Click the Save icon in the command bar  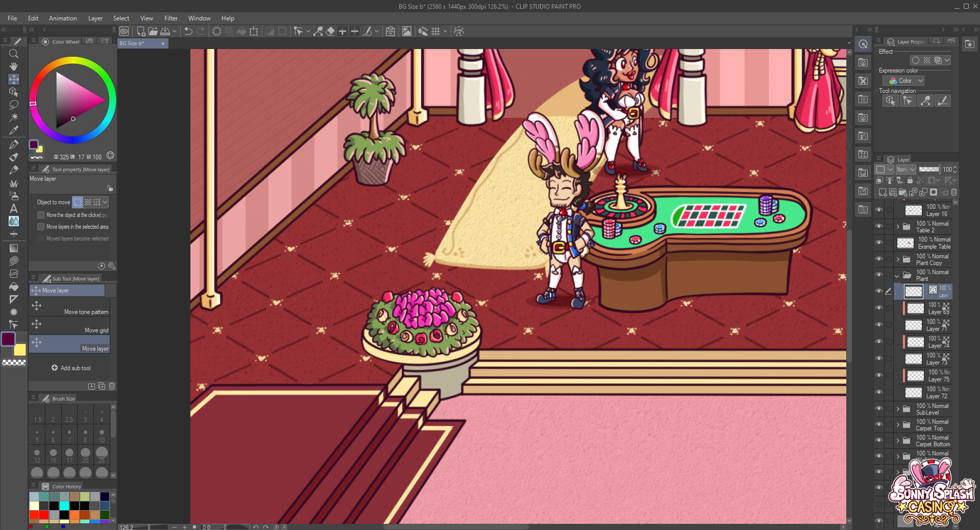pyautogui.click(x=165, y=31)
